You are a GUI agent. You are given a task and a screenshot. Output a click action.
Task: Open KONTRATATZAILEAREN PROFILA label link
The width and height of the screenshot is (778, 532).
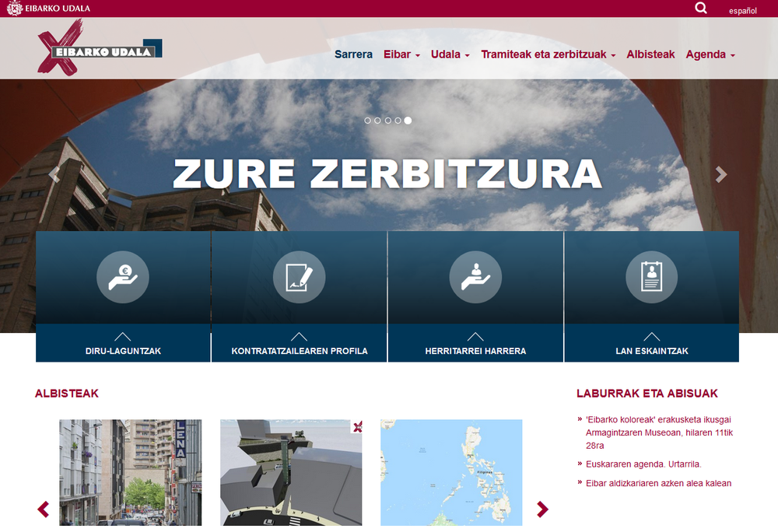(x=300, y=351)
